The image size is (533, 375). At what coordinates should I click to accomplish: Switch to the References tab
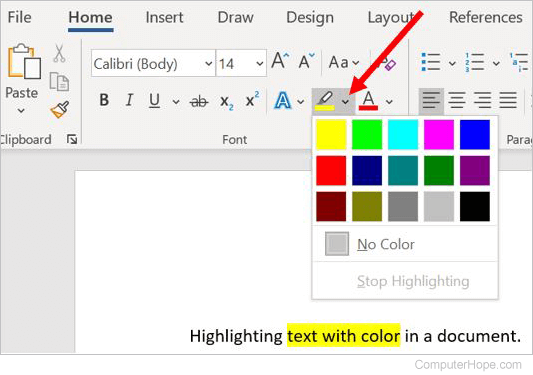coord(486,17)
